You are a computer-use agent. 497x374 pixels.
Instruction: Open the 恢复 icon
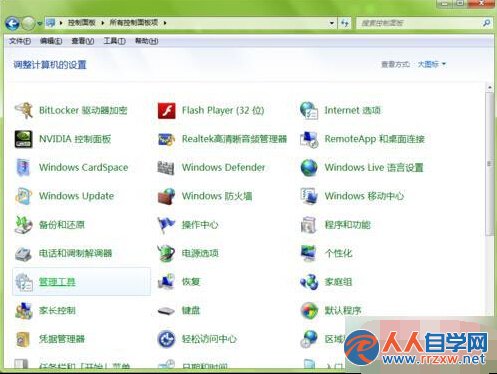[166, 282]
